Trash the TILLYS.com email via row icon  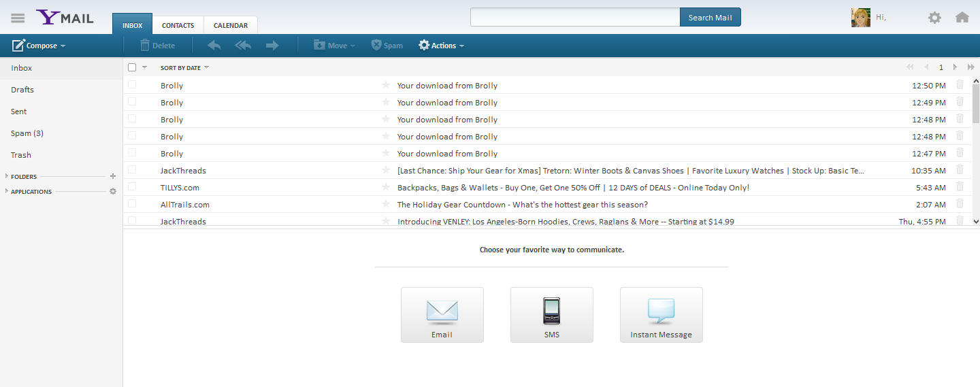[x=960, y=186]
